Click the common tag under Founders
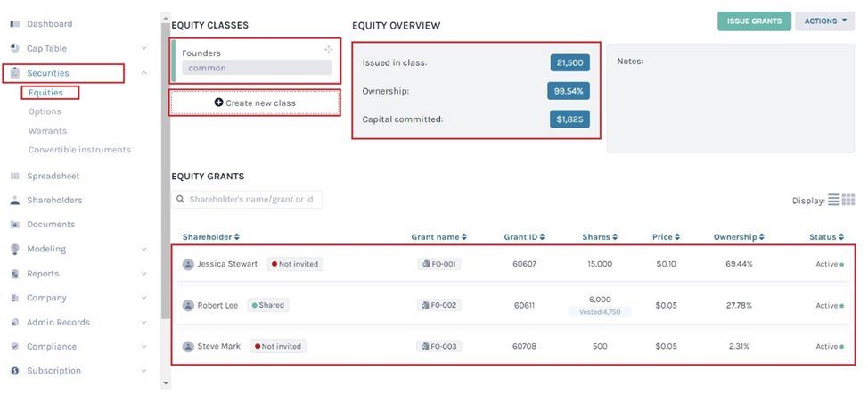 257,68
